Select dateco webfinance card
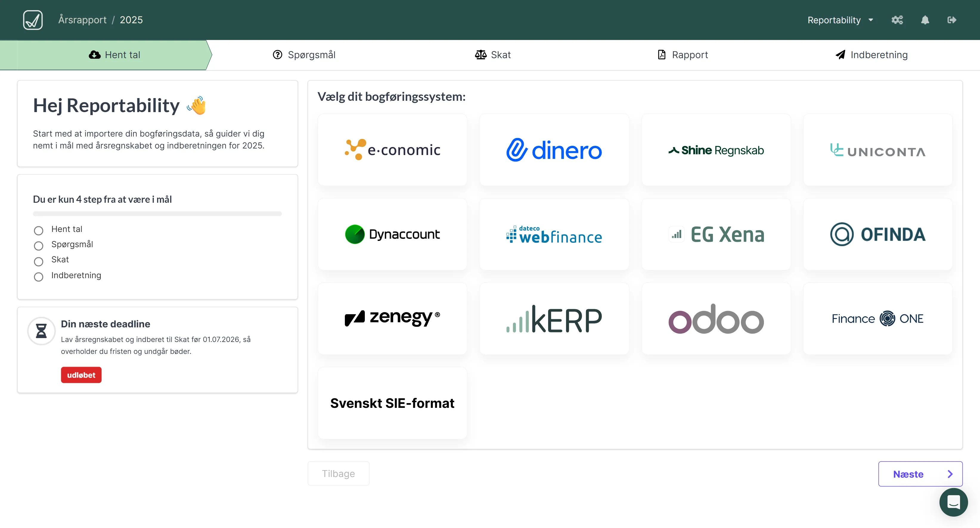 554,234
